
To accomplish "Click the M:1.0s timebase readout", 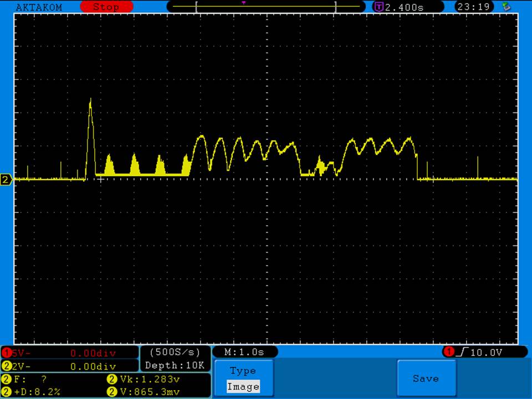I will 244,352.
